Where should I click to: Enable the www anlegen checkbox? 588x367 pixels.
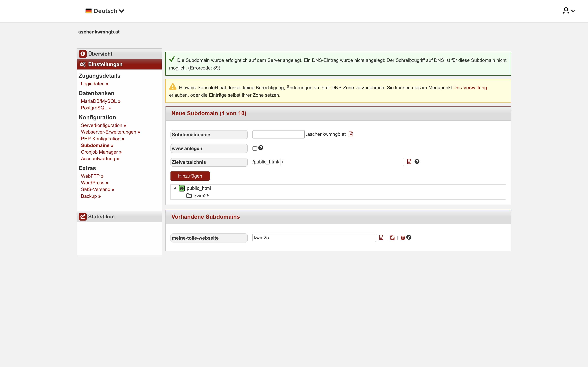[x=255, y=148]
